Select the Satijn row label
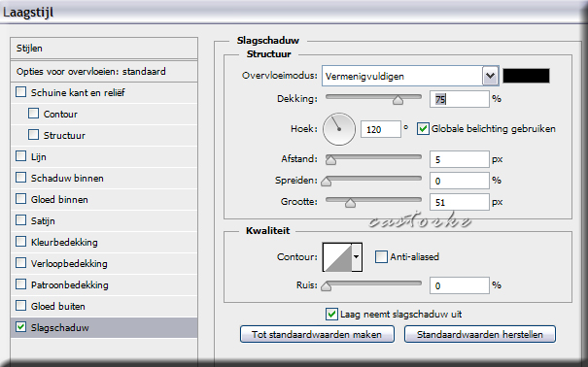The height and width of the screenshot is (367, 588). (x=43, y=221)
